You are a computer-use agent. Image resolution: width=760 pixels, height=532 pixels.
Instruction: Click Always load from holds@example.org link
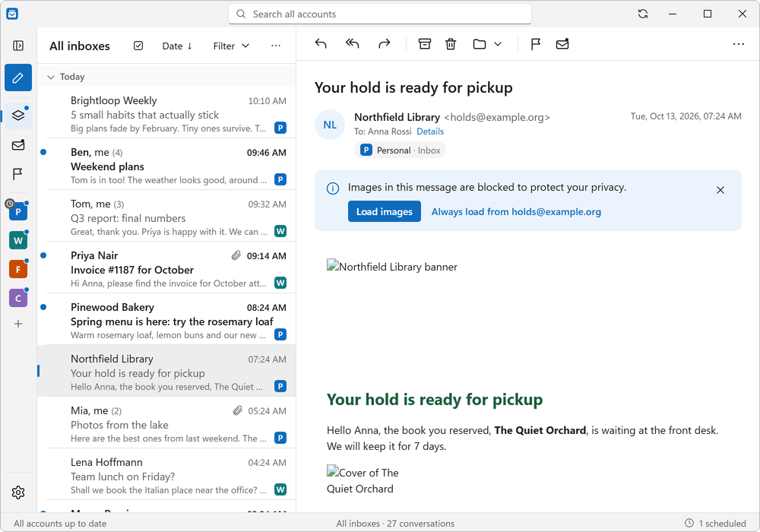click(516, 212)
